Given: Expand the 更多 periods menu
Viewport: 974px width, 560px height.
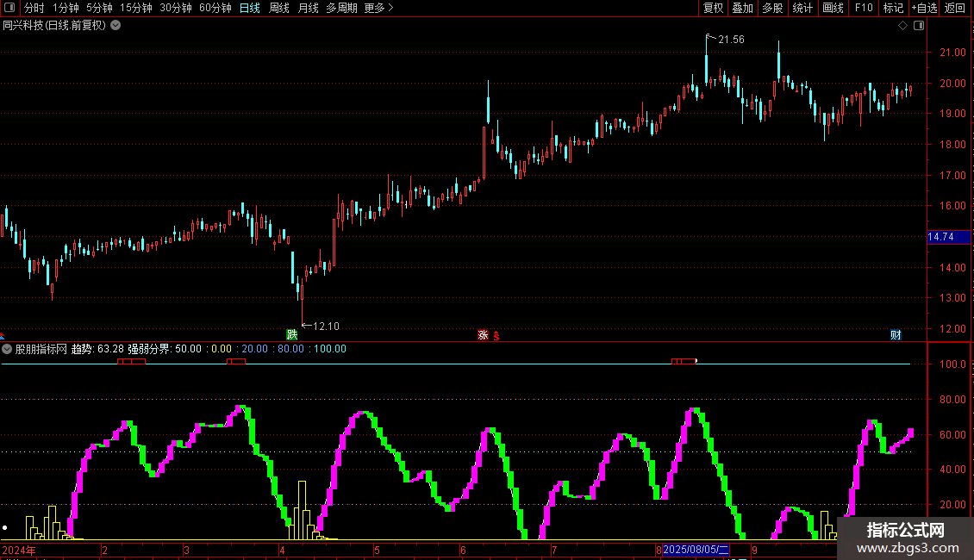Looking at the screenshot, I should coord(379,8).
